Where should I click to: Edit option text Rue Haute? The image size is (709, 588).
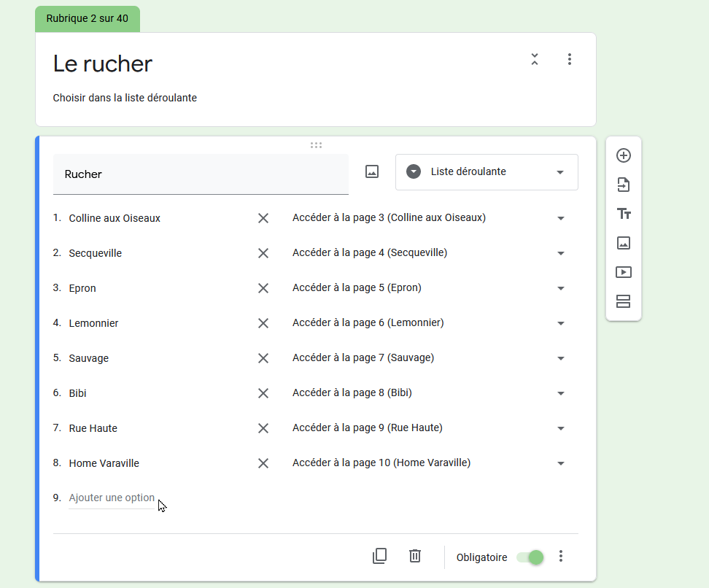pyautogui.click(x=93, y=428)
